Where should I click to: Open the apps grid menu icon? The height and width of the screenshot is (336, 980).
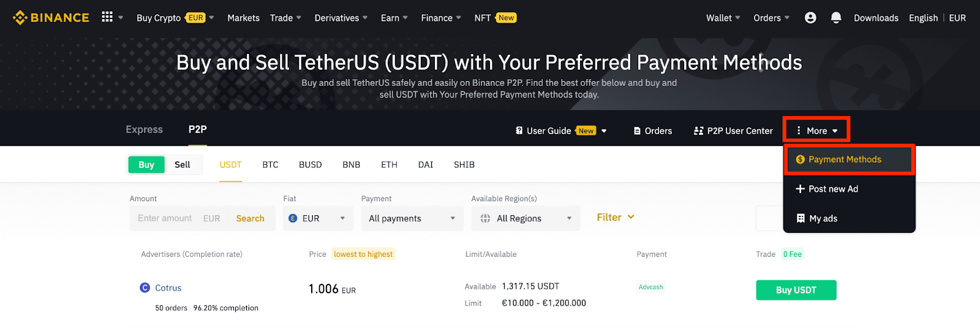[107, 17]
